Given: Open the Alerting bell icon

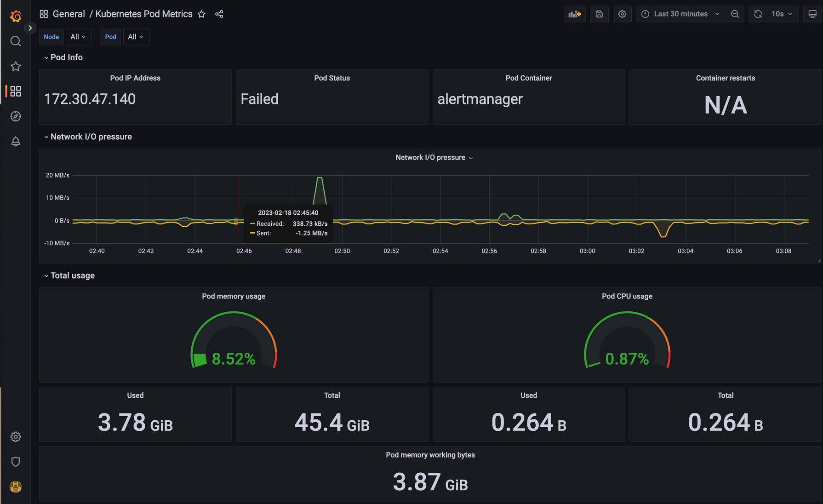Looking at the screenshot, I should 16,141.
